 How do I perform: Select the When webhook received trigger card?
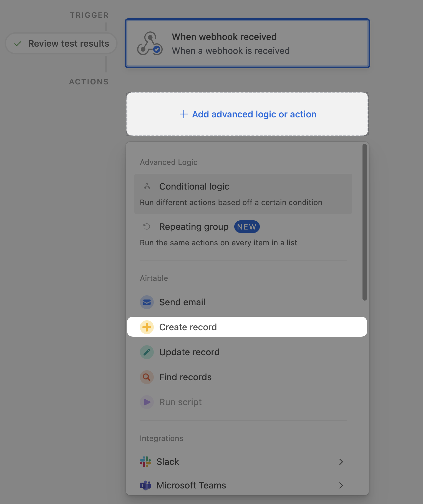pyautogui.click(x=247, y=43)
